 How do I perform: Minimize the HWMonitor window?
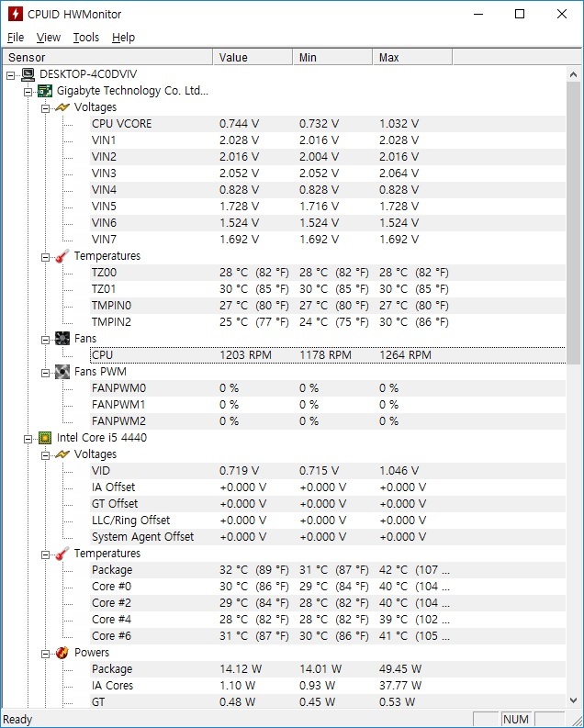pyautogui.click(x=478, y=14)
